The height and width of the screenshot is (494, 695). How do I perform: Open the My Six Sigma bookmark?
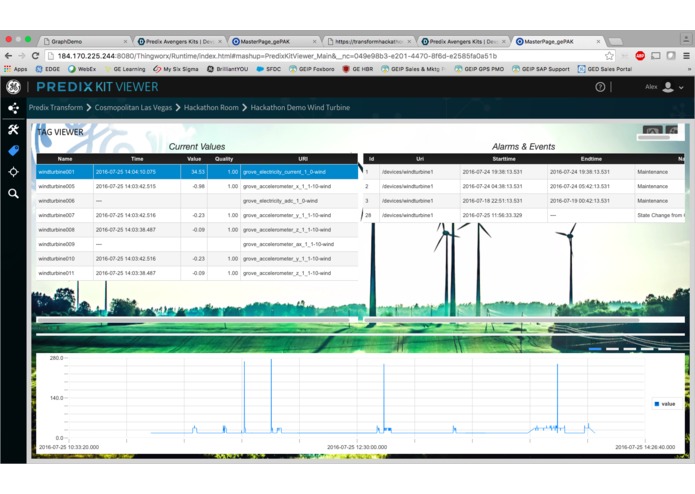[x=176, y=69]
